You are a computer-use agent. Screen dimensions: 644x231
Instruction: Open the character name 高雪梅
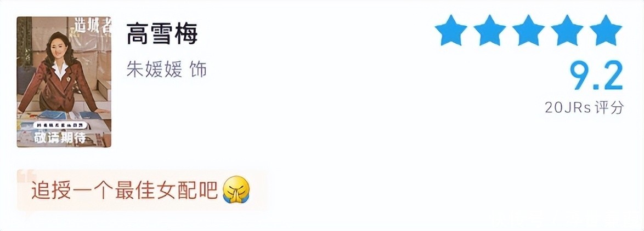coord(162,34)
